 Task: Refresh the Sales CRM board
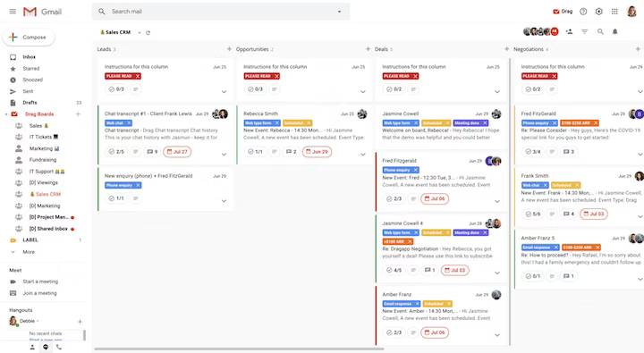(148, 32)
